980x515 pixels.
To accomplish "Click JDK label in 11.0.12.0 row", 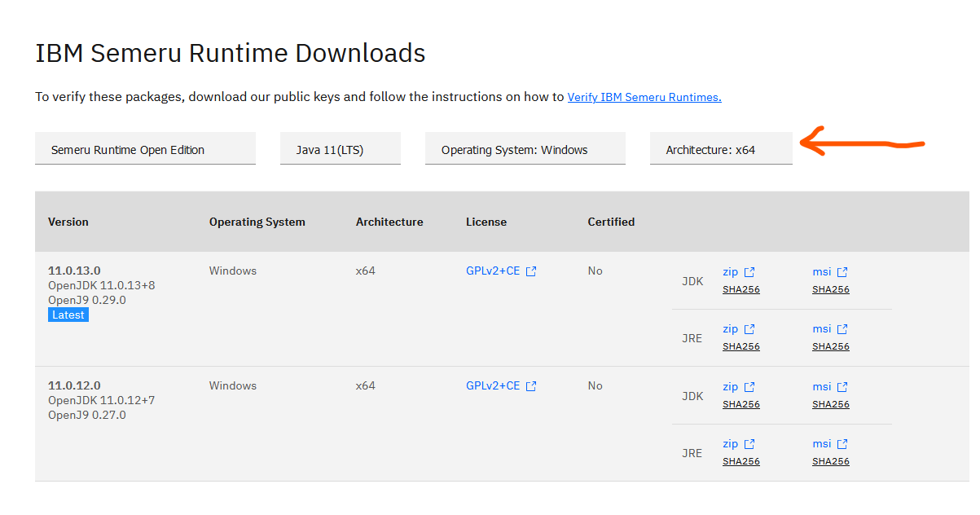I will (x=692, y=396).
